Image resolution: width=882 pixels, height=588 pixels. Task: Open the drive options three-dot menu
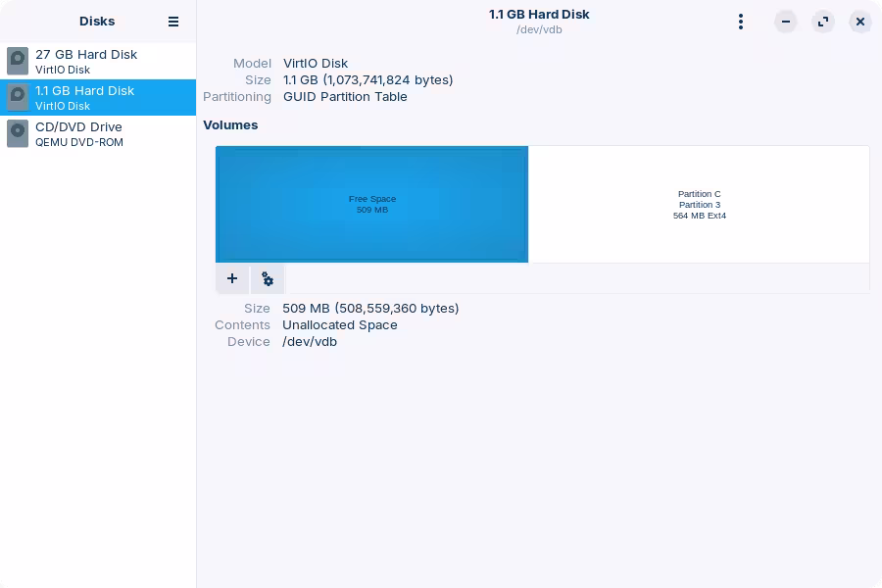[741, 22]
